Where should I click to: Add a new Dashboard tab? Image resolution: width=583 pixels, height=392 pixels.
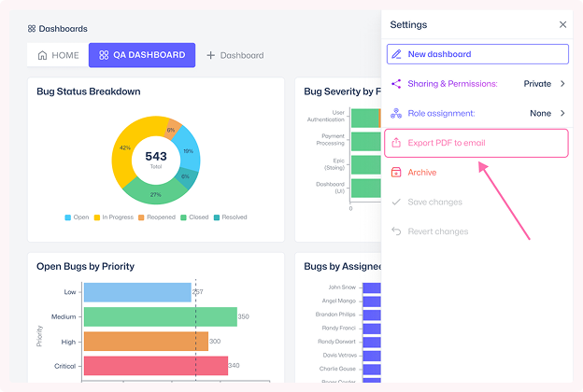[x=235, y=55]
